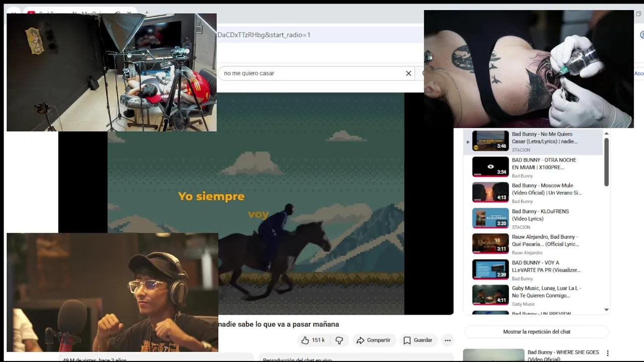644x362 pixels.
Task: Play 'OTRA NOCHE EN MIAMI' from the mix list
Action: click(x=533, y=167)
